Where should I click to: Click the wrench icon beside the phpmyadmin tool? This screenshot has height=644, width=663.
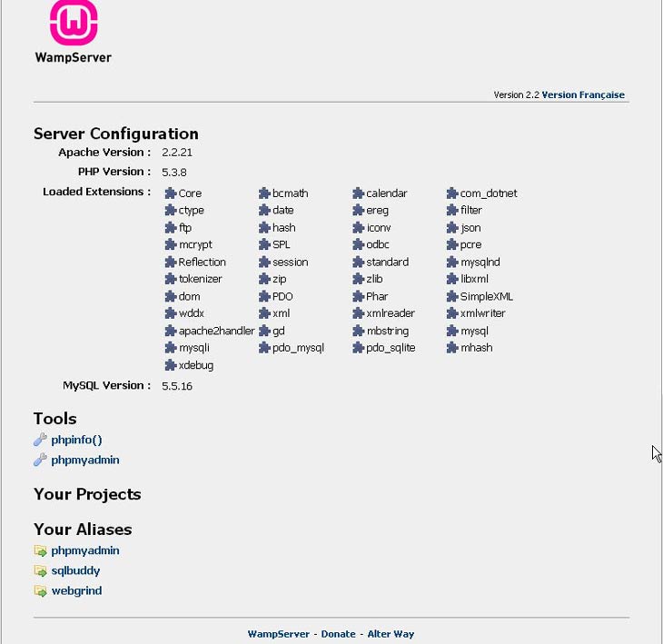click(40, 460)
